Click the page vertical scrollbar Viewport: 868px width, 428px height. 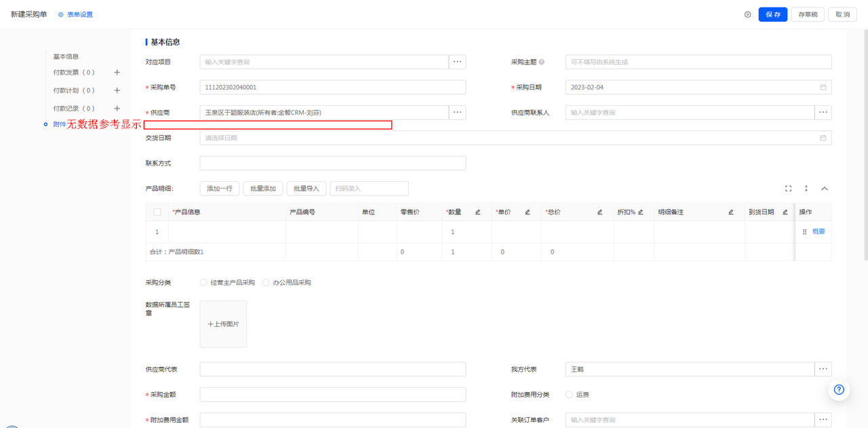(x=865, y=146)
